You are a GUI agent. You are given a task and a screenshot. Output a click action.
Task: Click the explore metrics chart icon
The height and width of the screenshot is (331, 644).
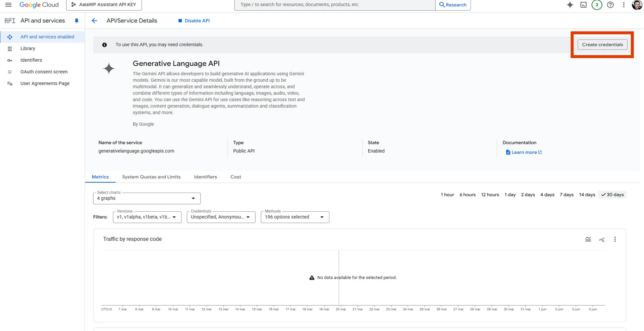pos(602,239)
